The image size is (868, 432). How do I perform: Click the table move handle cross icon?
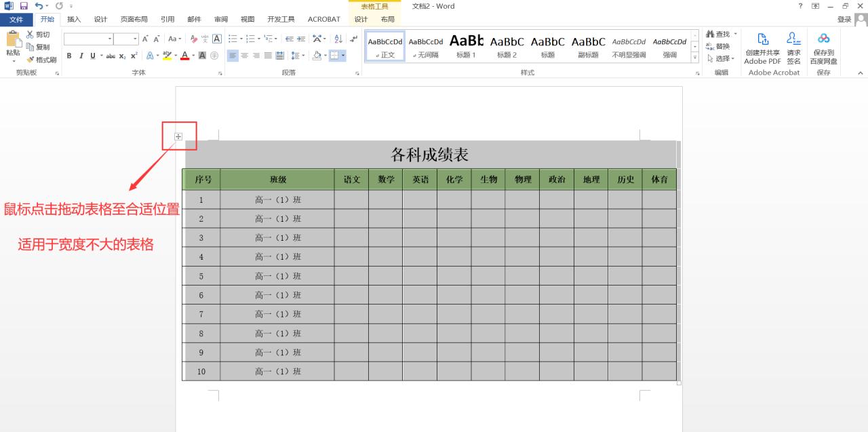point(178,136)
